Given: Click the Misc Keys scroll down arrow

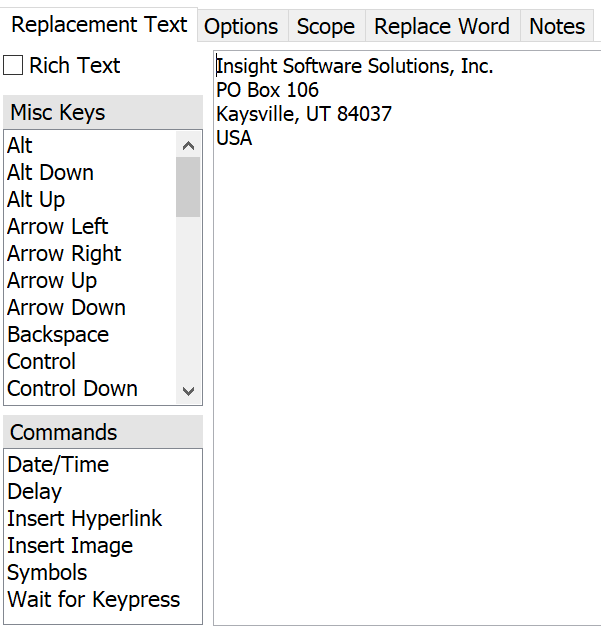Looking at the screenshot, I should pos(188,391).
